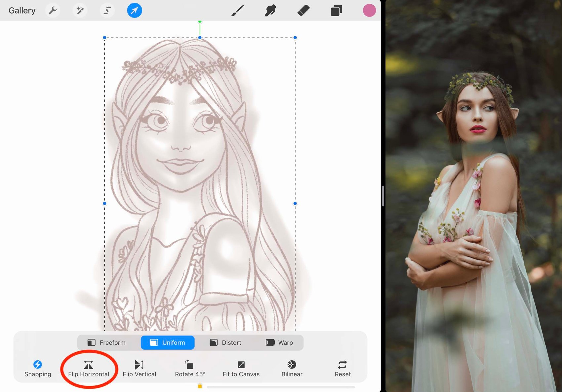Viewport: 562px width, 392px height.
Task: Open Adjustments magic wand menu
Action: click(x=80, y=11)
